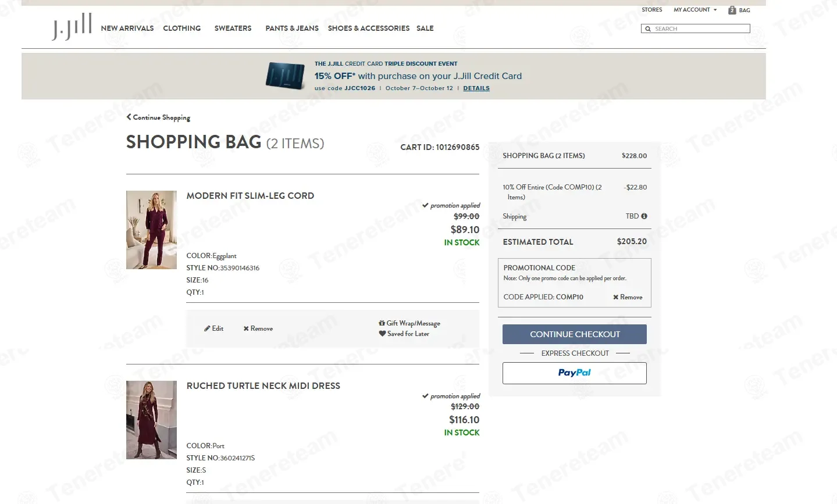Viewport: 837px width, 504px height.
Task: Select the Cart ID 1012690865 text
Action: click(440, 147)
